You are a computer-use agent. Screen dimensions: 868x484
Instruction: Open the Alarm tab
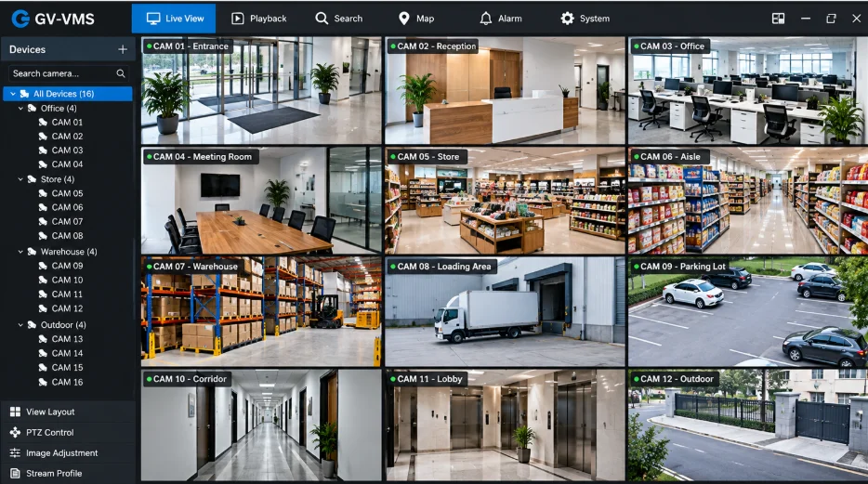tap(500, 19)
